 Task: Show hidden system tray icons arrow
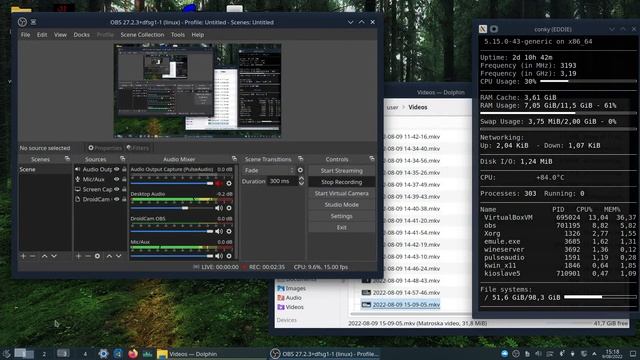(x=594, y=353)
